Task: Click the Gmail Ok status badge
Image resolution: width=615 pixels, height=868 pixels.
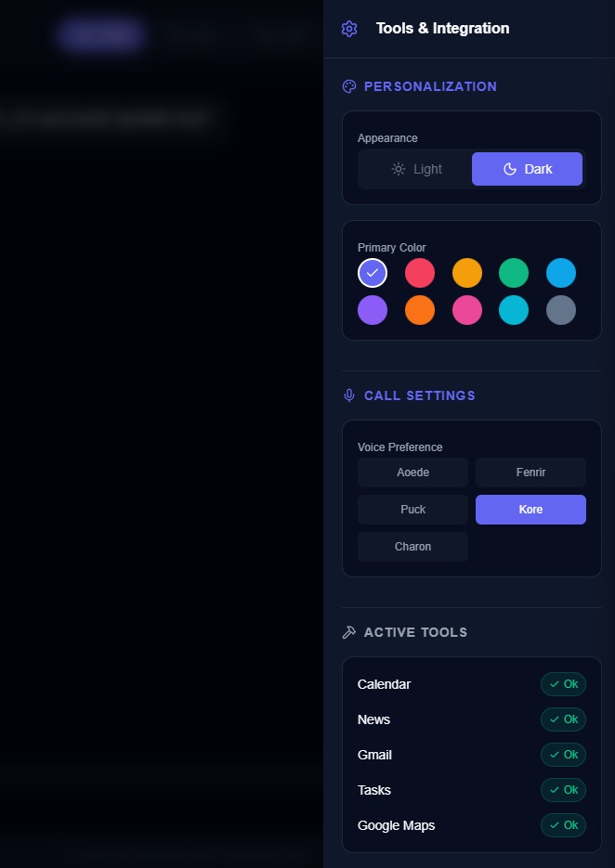Action: (x=563, y=755)
